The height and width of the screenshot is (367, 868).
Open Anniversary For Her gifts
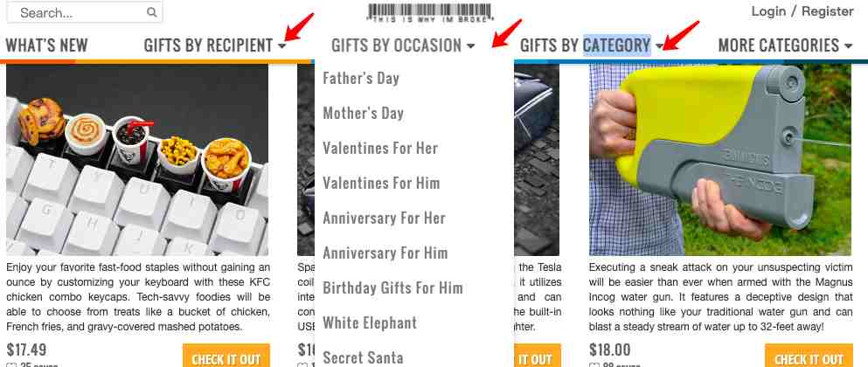[385, 218]
